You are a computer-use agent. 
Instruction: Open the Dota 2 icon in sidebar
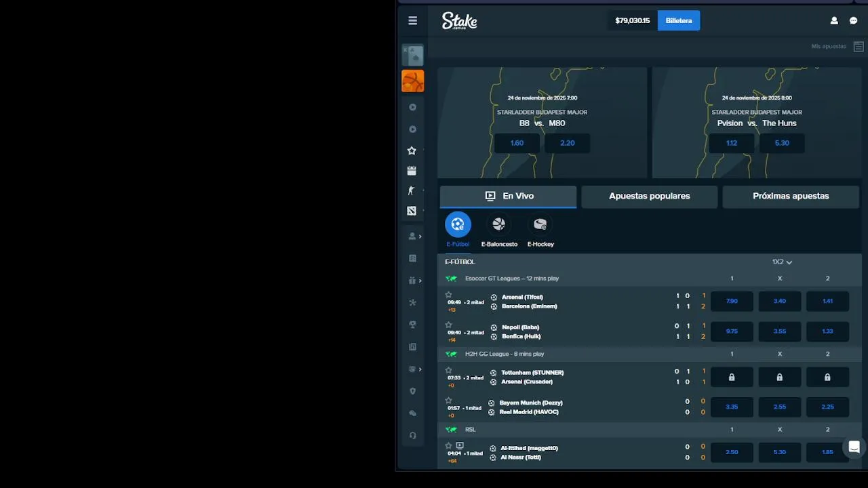[412, 211]
